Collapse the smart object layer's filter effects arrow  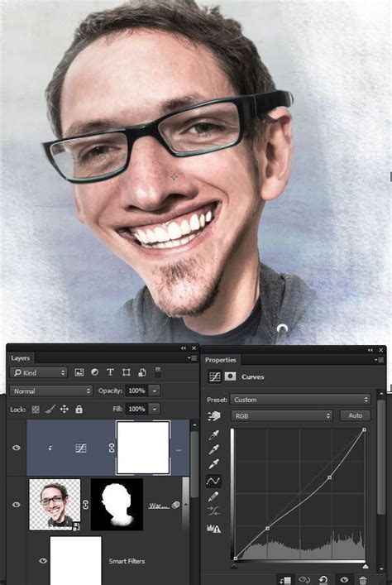tap(185, 505)
